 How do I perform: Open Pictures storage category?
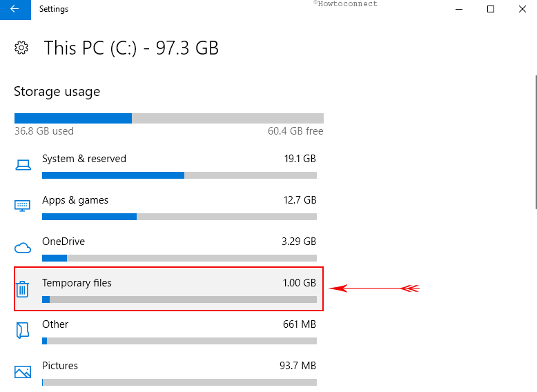(x=169, y=373)
